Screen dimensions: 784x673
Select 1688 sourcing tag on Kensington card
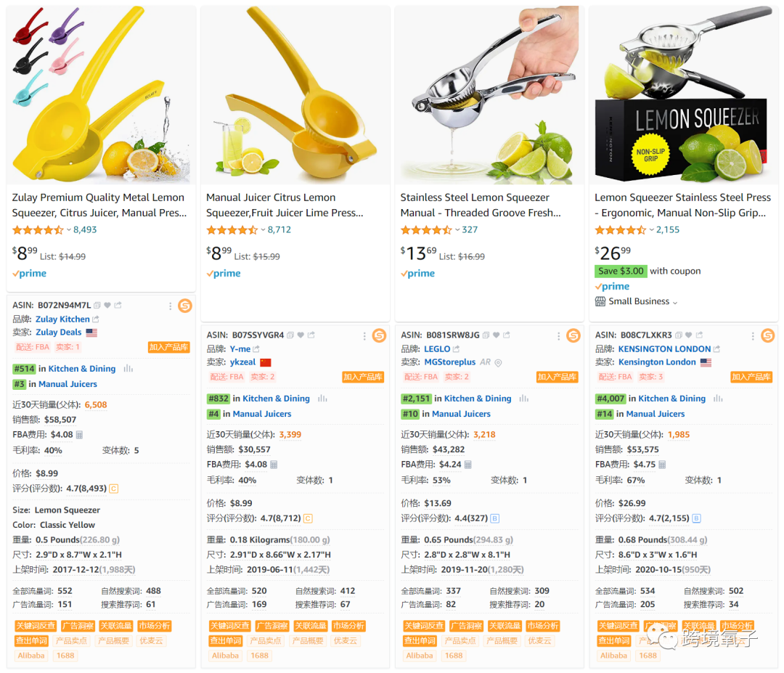pyautogui.click(x=648, y=656)
